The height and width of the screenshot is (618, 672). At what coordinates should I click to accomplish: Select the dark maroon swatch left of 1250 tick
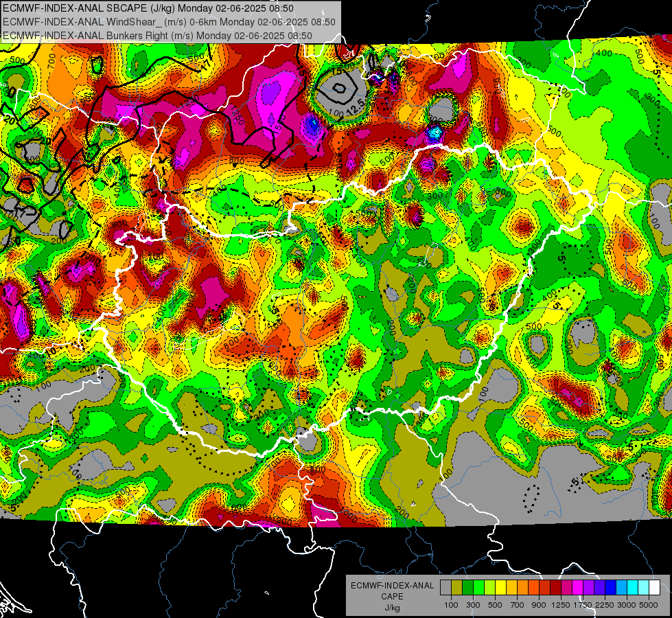coord(556,588)
